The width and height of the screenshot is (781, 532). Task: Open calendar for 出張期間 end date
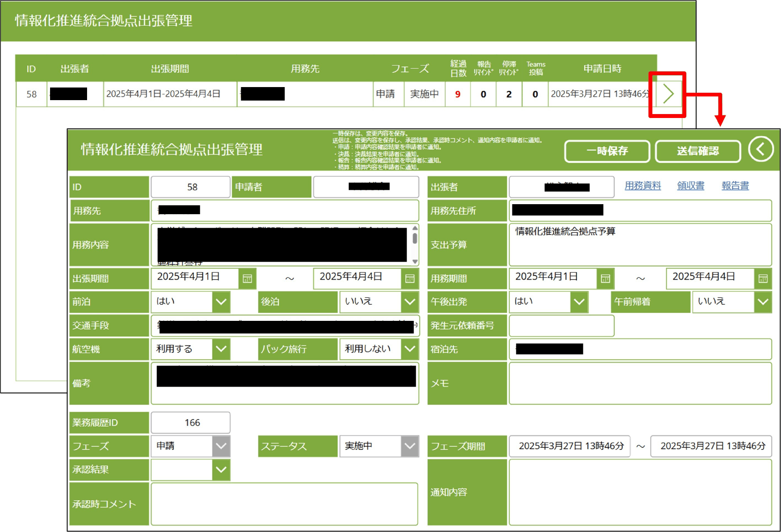410,279
